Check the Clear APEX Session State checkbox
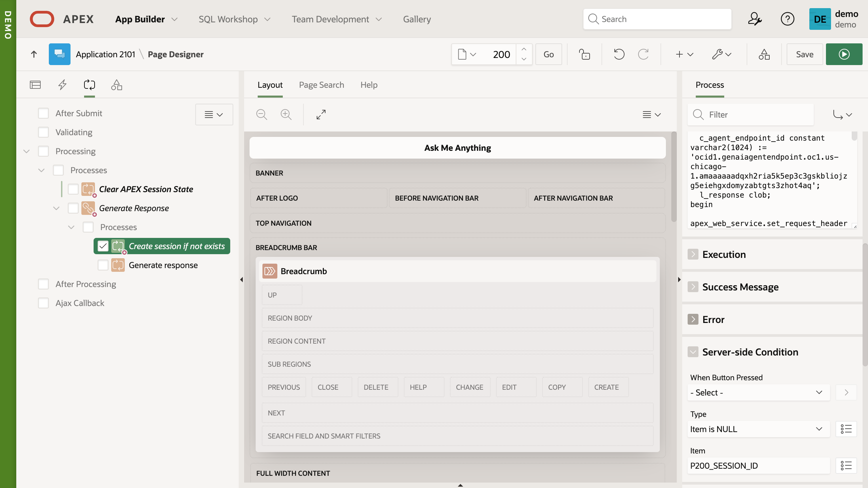 [x=73, y=189]
